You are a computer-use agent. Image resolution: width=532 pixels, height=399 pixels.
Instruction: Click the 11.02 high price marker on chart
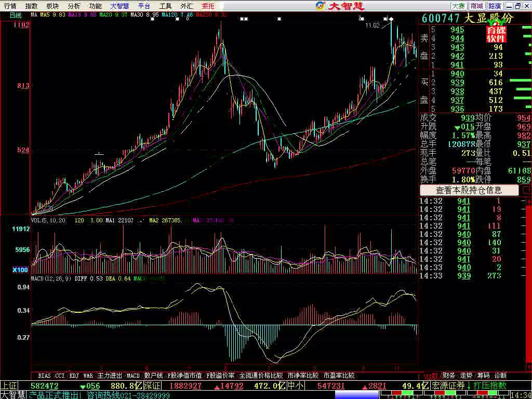click(x=372, y=25)
